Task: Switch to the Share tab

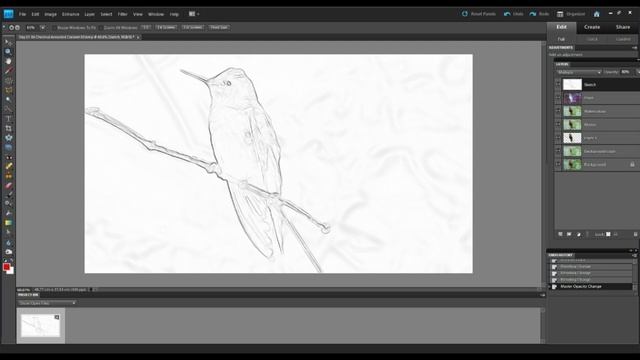Action: (x=623, y=27)
